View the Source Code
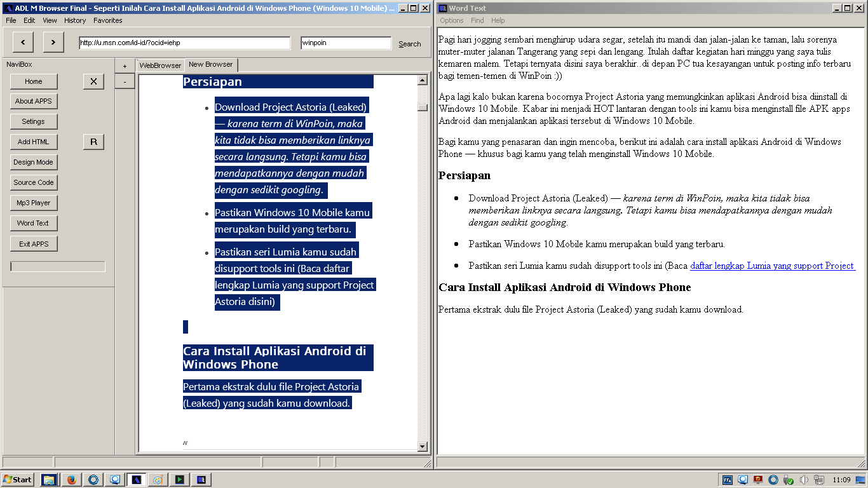The width and height of the screenshot is (868, 488). pyautogui.click(x=34, y=182)
